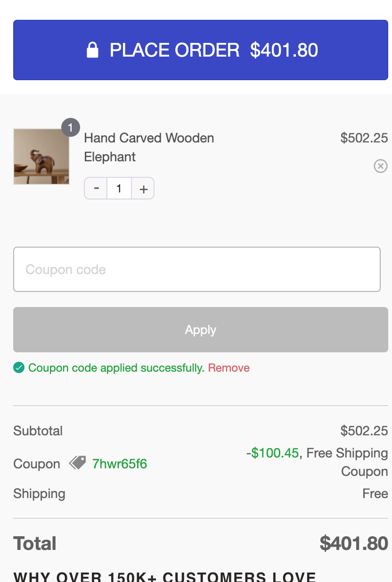Increase quantity with the plus button
Image resolution: width=392 pixels, height=582 pixels.
(143, 189)
